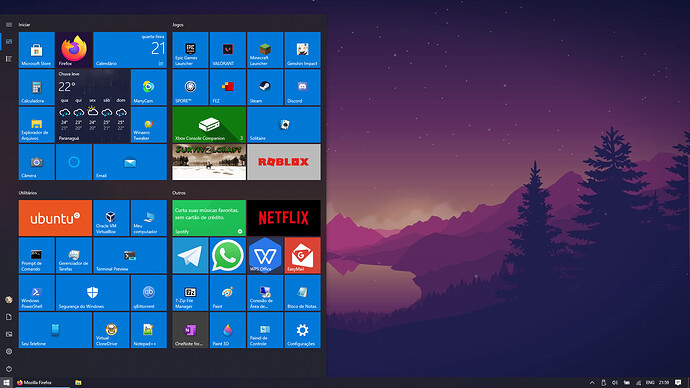
Task: Open Explorador de Arquivos tile
Action: coord(37,124)
